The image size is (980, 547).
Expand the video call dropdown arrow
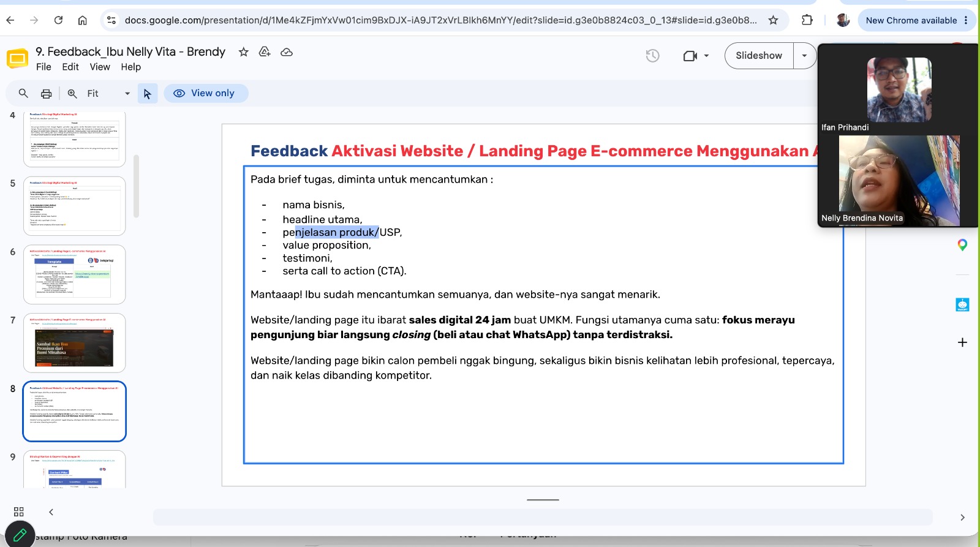coord(706,56)
